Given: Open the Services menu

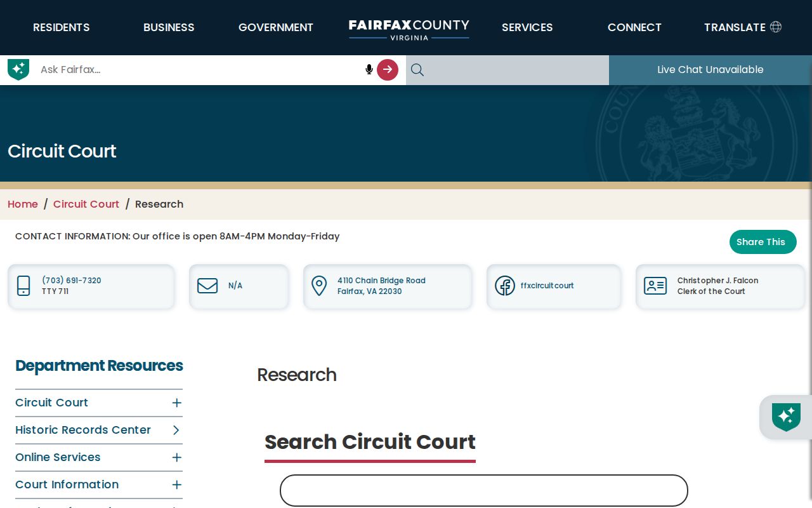Looking at the screenshot, I should click(527, 27).
